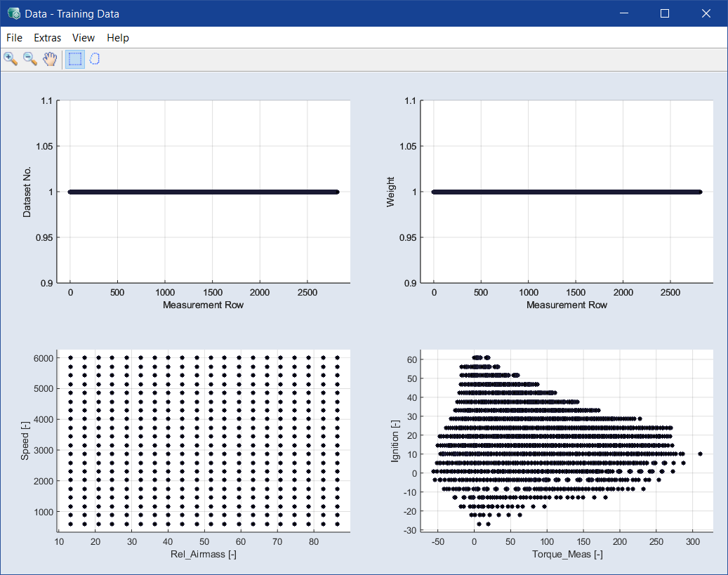Open the Extras menu
This screenshot has width=728, height=575.
(47, 38)
